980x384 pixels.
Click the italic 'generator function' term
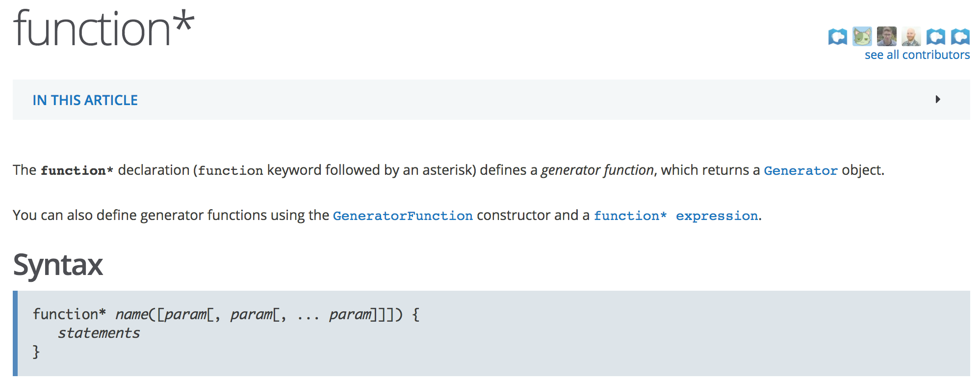(x=597, y=170)
